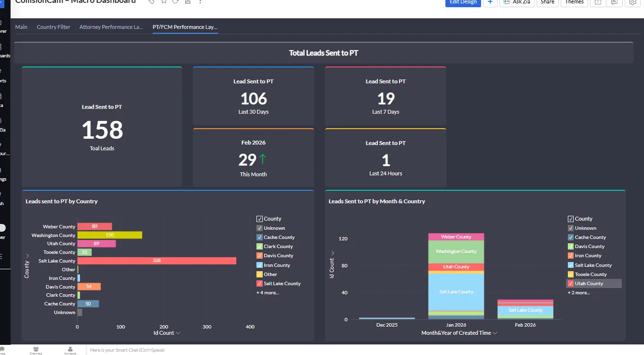Expand the Id Count axis chevron on the stacked chart

[332, 253]
